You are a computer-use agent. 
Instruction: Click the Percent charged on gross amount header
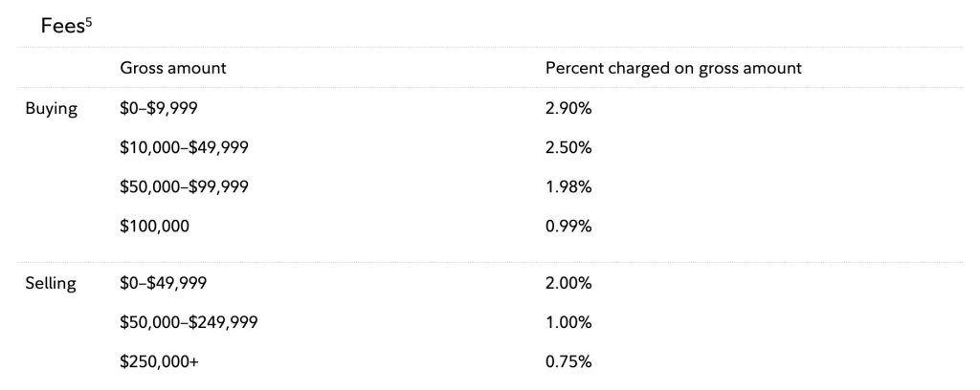(x=673, y=69)
